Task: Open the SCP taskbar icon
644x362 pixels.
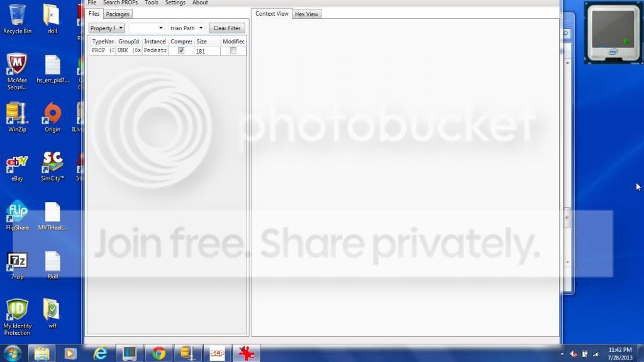Action: [217, 354]
